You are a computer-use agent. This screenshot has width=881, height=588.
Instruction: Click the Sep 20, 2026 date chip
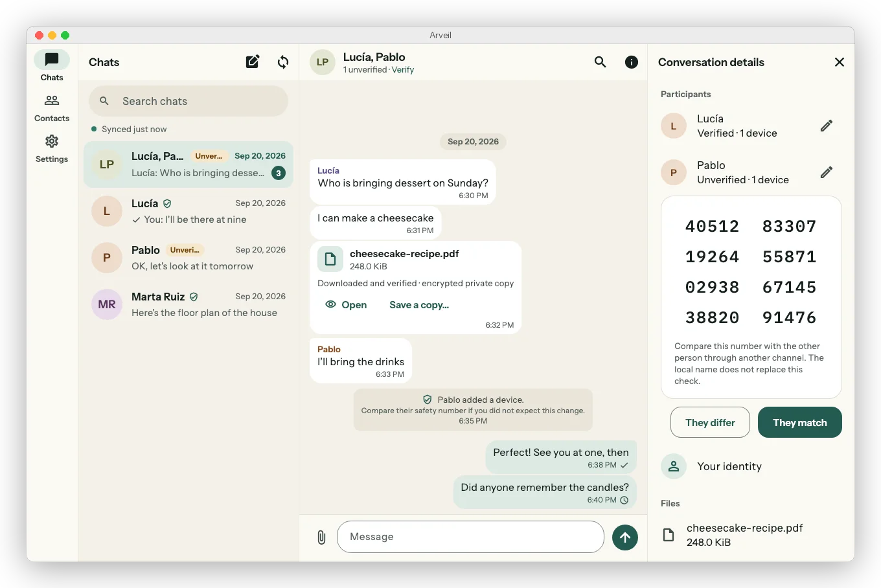pyautogui.click(x=473, y=142)
